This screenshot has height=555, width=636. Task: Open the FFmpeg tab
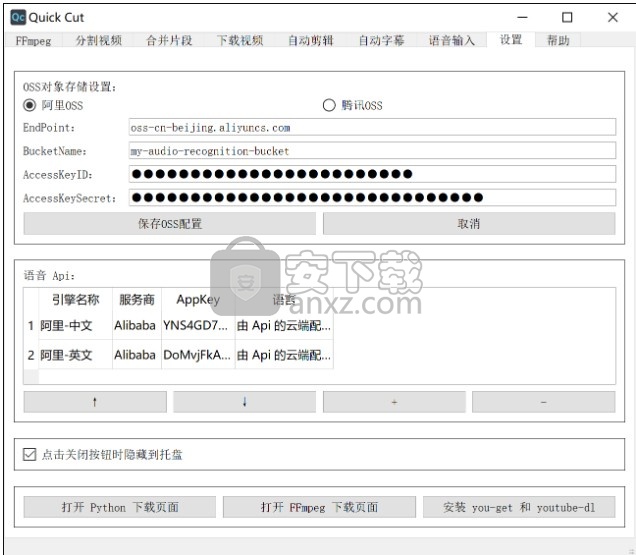[33, 41]
